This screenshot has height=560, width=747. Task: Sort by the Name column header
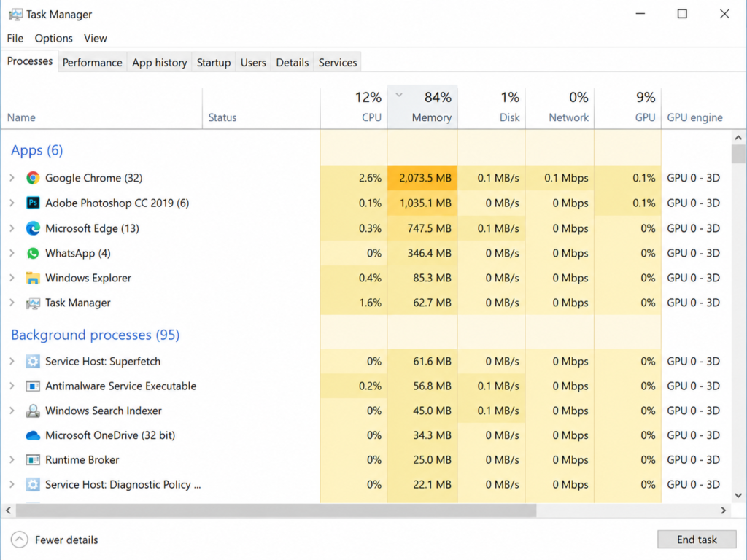click(x=102, y=108)
